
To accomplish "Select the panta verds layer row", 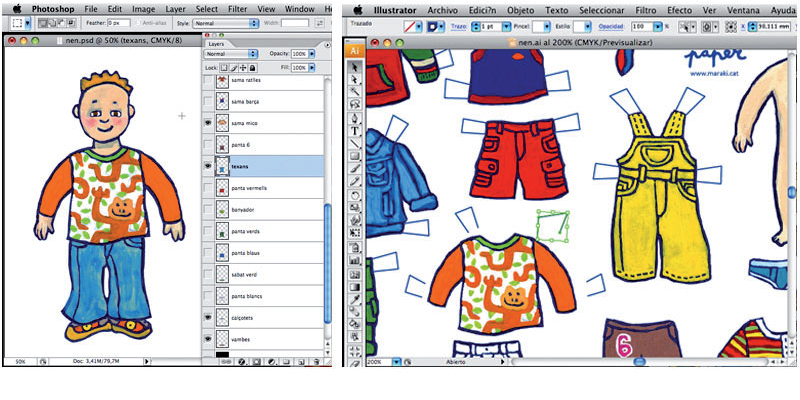I will point(263,232).
